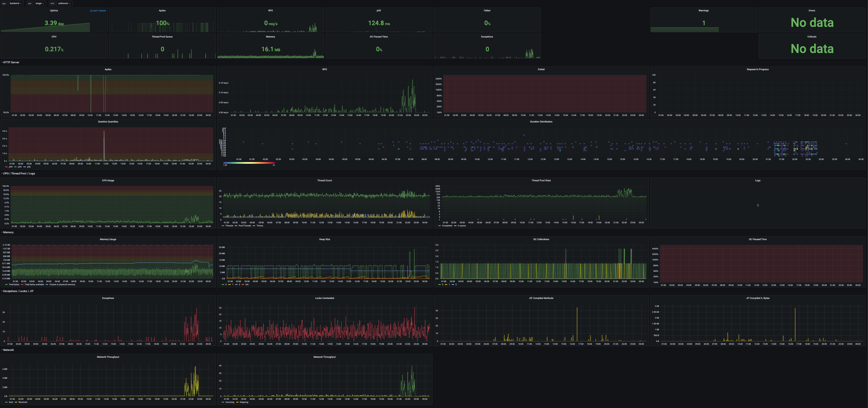Collapse the Network row section

[8, 350]
